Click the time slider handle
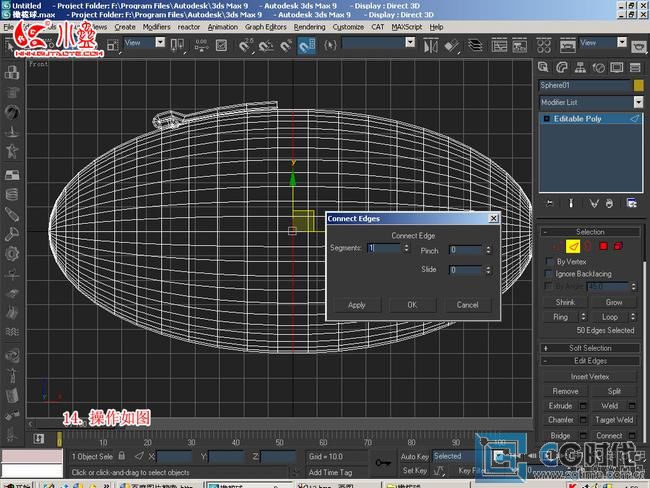The image size is (650, 488). coord(59,439)
